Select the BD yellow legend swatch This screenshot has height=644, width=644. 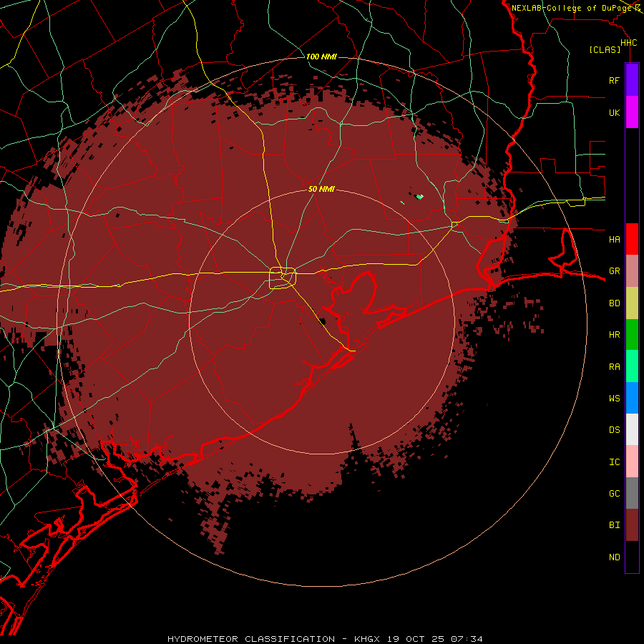tap(632, 303)
